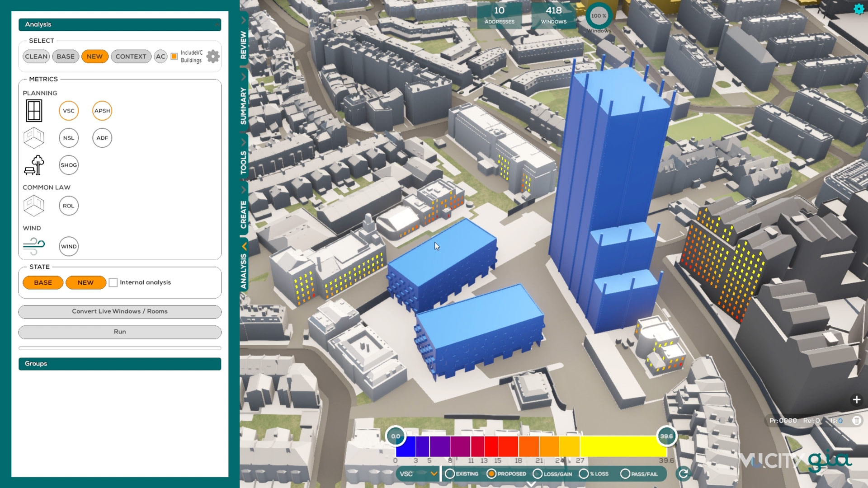Toggle Include VC Buildings checkbox
868x488 pixels.
point(174,56)
